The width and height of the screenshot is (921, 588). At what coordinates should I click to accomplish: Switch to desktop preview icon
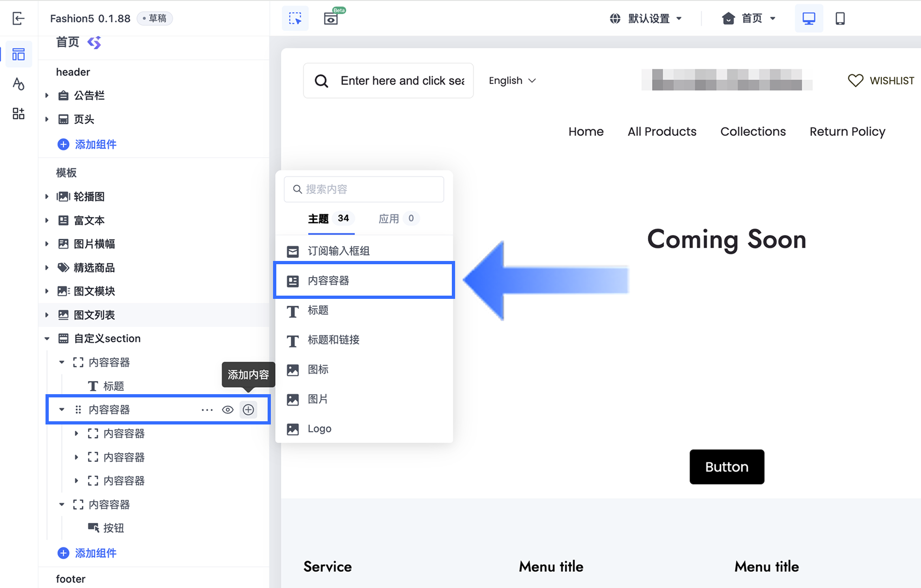809,18
